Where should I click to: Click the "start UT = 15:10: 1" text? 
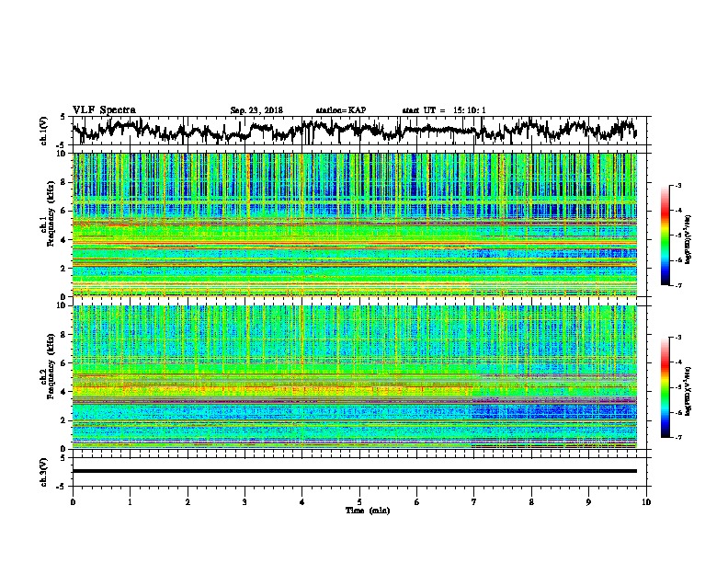click(444, 110)
